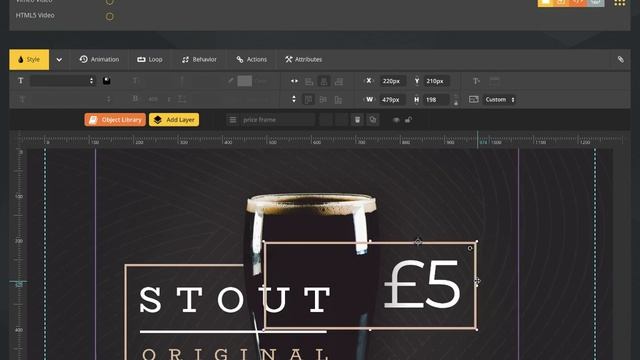Edit the layer name price frame
640x360 pixels.
pos(278,120)
